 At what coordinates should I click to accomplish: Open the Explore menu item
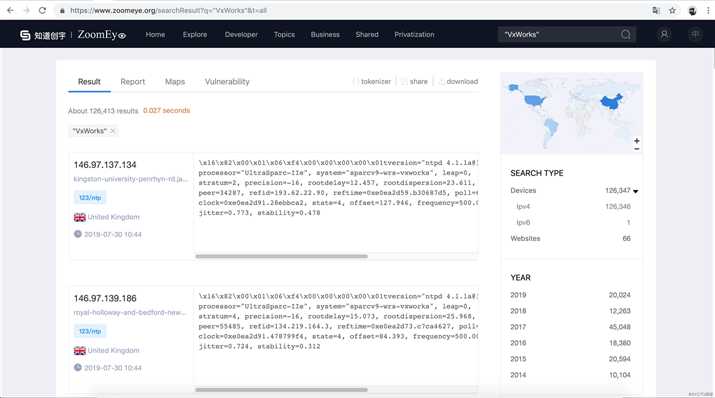[x=195, y=35]
